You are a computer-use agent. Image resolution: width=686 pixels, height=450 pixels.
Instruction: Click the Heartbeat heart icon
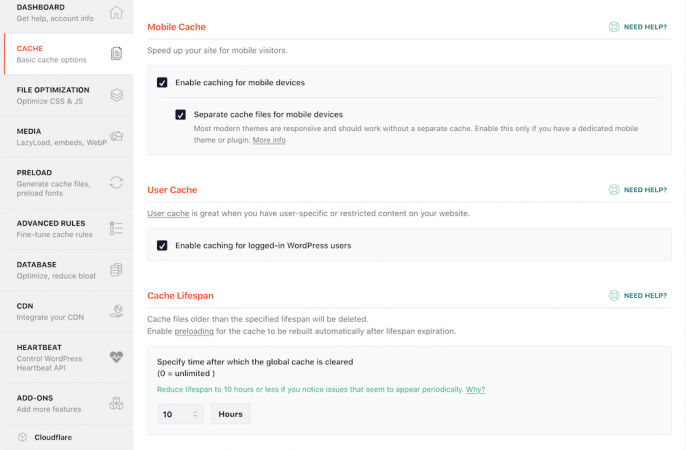pyautogui.click(x=116, y=355)
